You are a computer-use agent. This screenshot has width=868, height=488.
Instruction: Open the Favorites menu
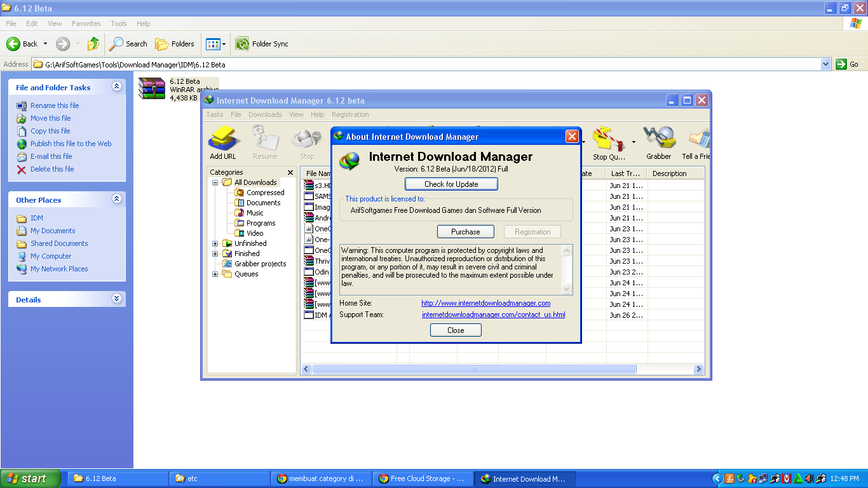tap(86, 24)
